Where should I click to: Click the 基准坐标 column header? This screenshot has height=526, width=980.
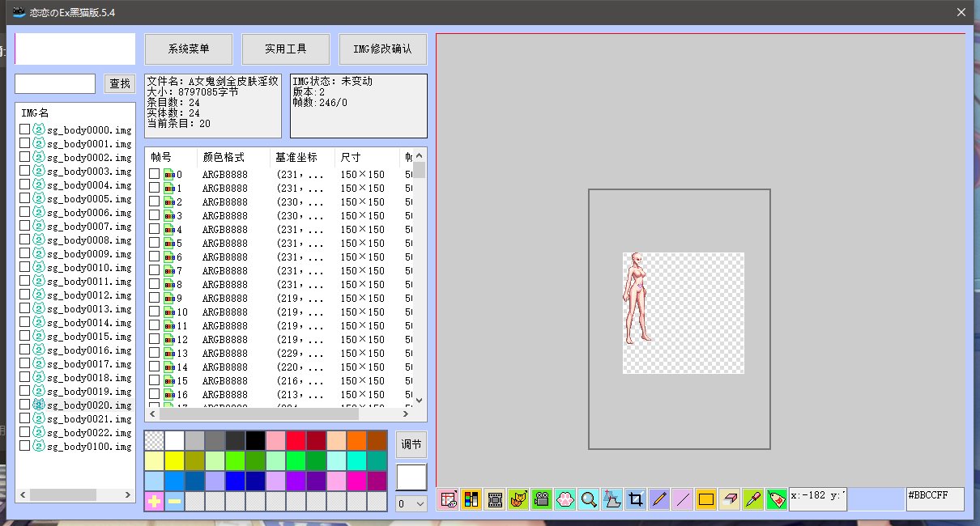click(x=302, y=157)
